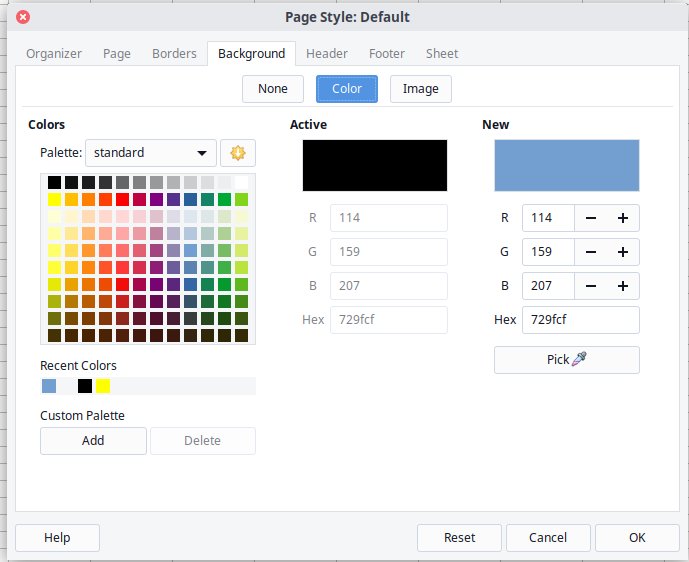The width and height of the screenshot is (689, 562).
Task: Click the Help button
Action: tap(57, 538)
